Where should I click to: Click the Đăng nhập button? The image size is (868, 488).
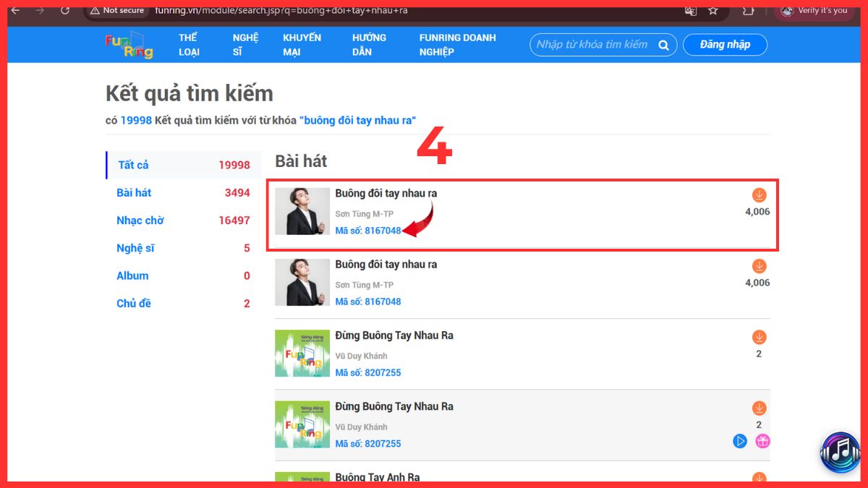(x=725, y=45)
